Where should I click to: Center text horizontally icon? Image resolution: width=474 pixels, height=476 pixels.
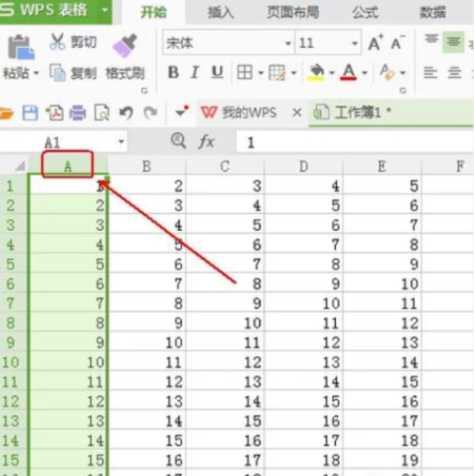pos(454,73)
